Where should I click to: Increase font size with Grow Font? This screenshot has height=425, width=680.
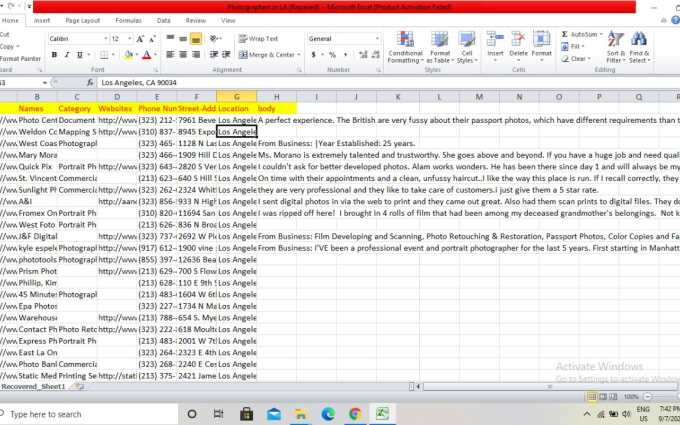coord(140,39)
